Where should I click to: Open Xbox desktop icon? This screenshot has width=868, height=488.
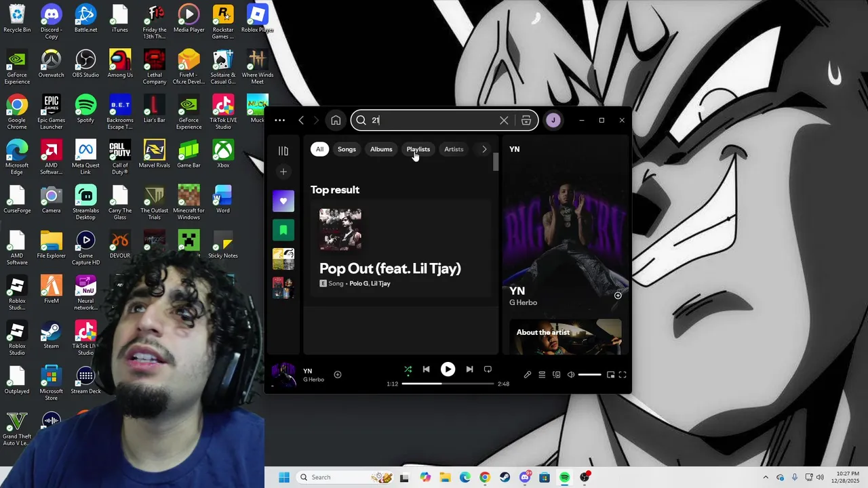pos(223,154)
